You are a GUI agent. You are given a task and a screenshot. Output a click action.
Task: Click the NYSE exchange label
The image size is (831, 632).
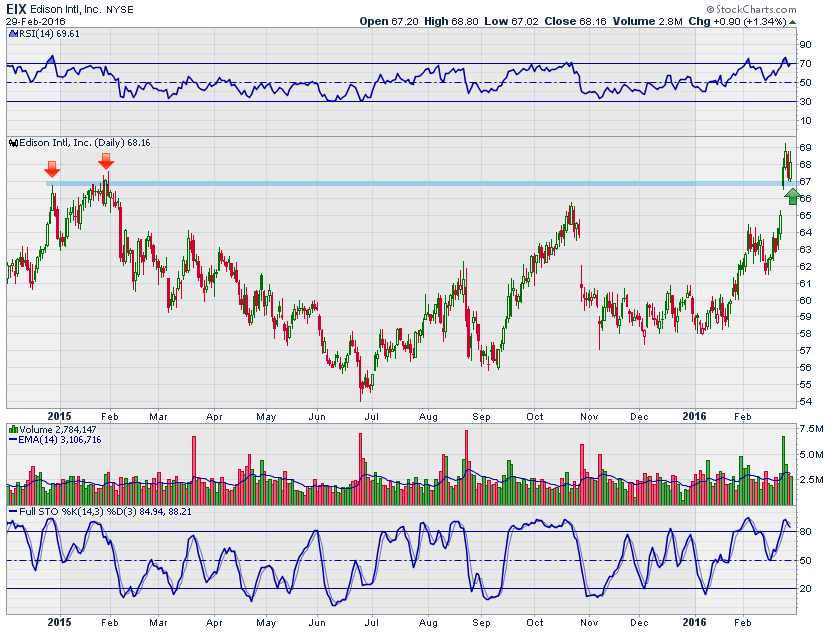tap(120, 10)
